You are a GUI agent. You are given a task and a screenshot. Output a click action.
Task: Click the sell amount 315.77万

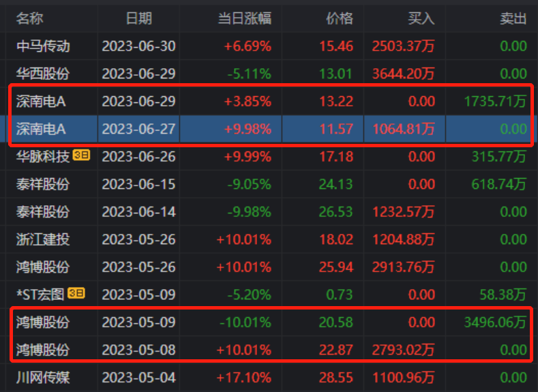coord(499,157)
